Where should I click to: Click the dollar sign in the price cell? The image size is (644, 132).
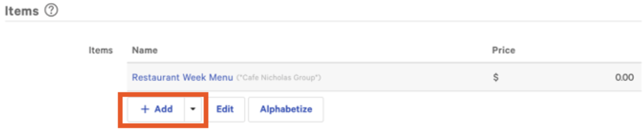point(496,78)
